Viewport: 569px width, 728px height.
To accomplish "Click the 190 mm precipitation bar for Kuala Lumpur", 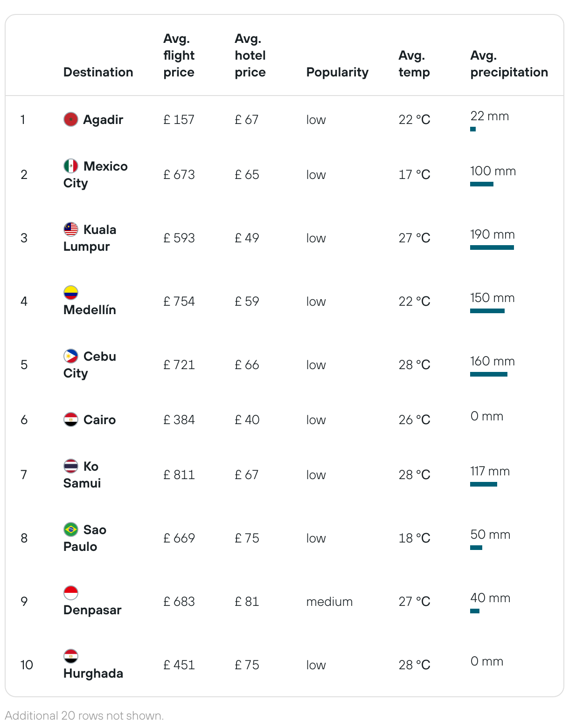I will 492,247.
